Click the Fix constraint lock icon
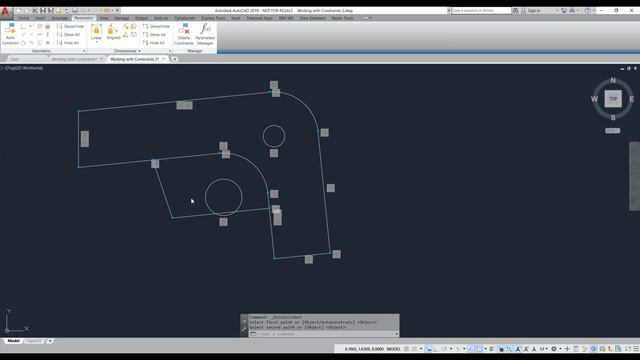640x360 pixels. tap(48, 27)
